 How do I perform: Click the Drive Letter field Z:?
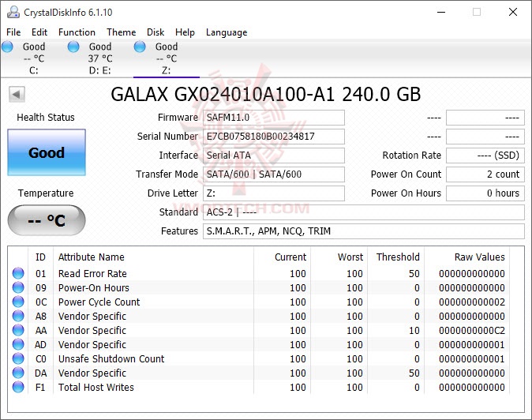click(274, 193)
